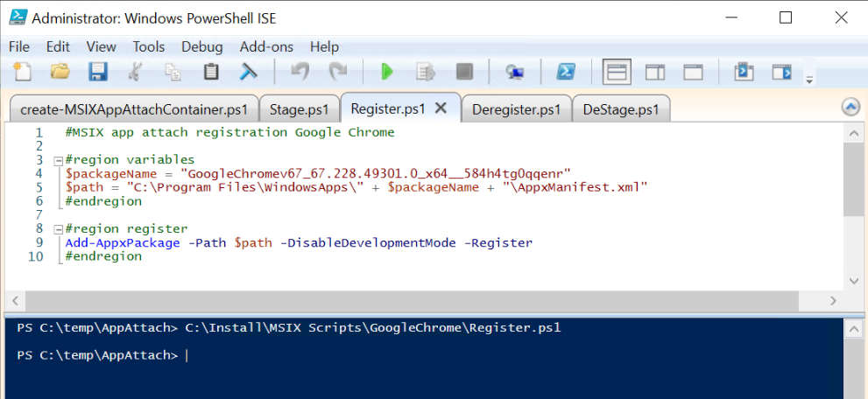Open the Add-ons menu

tap(266, 47)
